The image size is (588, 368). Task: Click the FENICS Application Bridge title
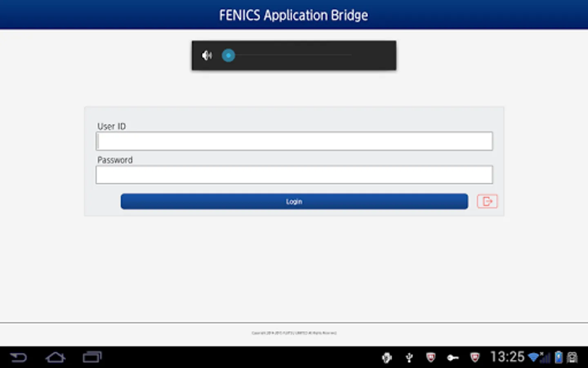coord(294,15)
